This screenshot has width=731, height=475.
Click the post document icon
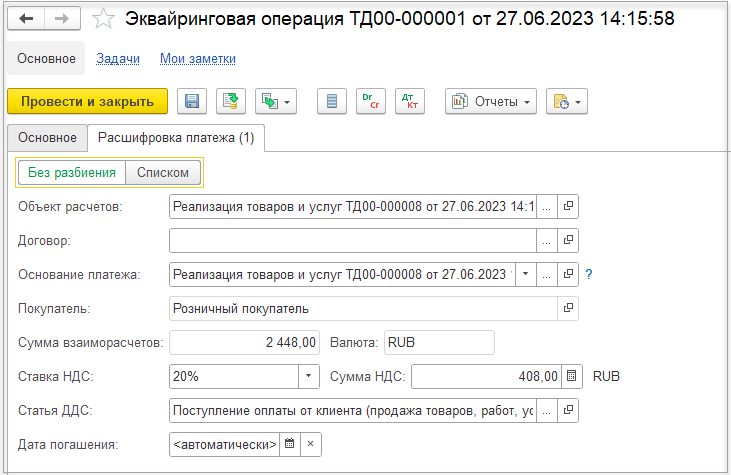click(231, 101)
